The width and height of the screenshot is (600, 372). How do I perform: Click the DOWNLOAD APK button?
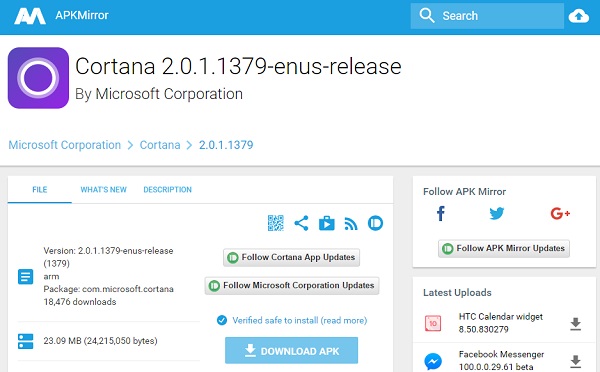(x=292, y=351)
